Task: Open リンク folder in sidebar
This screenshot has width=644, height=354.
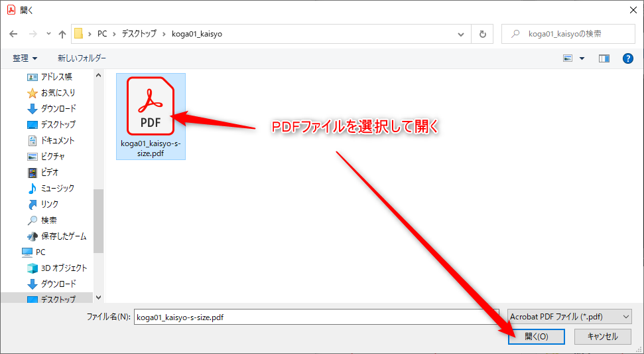Action: pyautogui.click(x=43, y=205)
